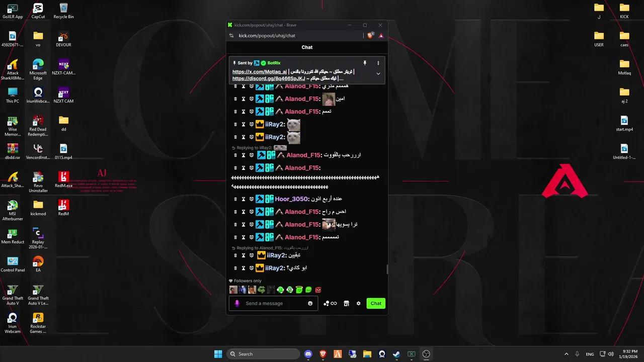644x362 pixels.
Task: Open the Kick shop storefront icon
Action: click(x=346, y=303)
